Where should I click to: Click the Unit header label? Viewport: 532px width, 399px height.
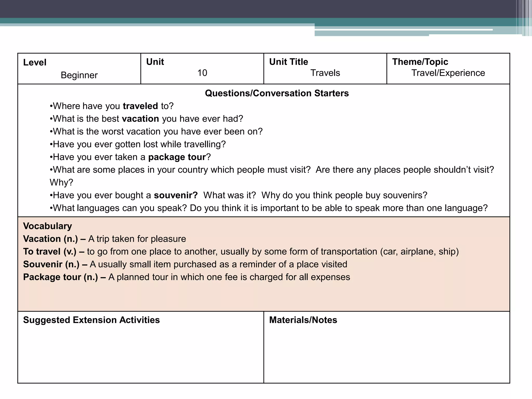pyautogui.click(x=155, y=62)
